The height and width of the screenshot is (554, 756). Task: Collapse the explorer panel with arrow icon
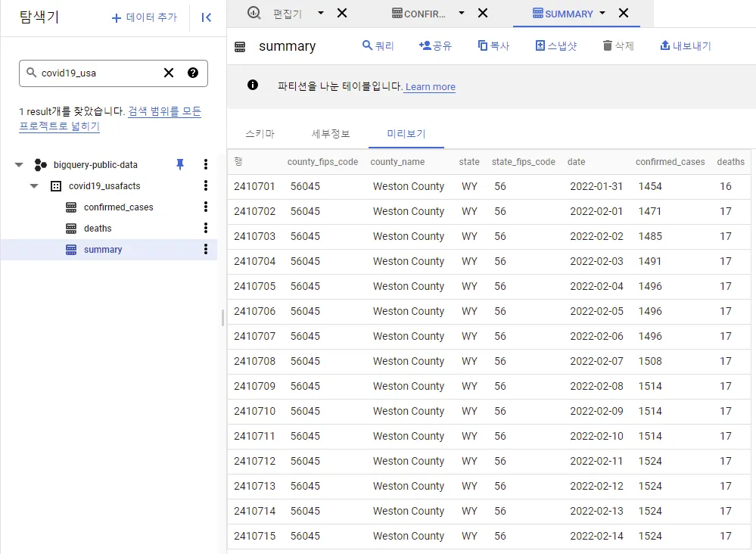pyautogui.click(x=206, y=17)
